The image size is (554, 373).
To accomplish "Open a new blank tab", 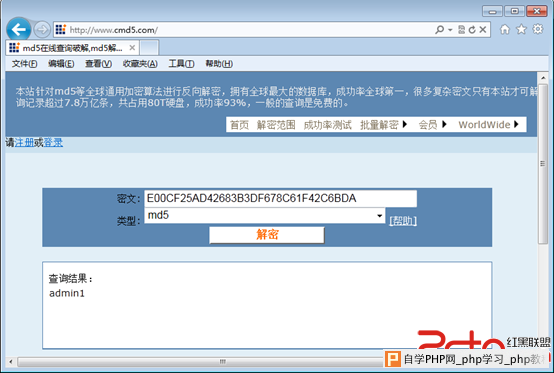I will pos(149,48).
